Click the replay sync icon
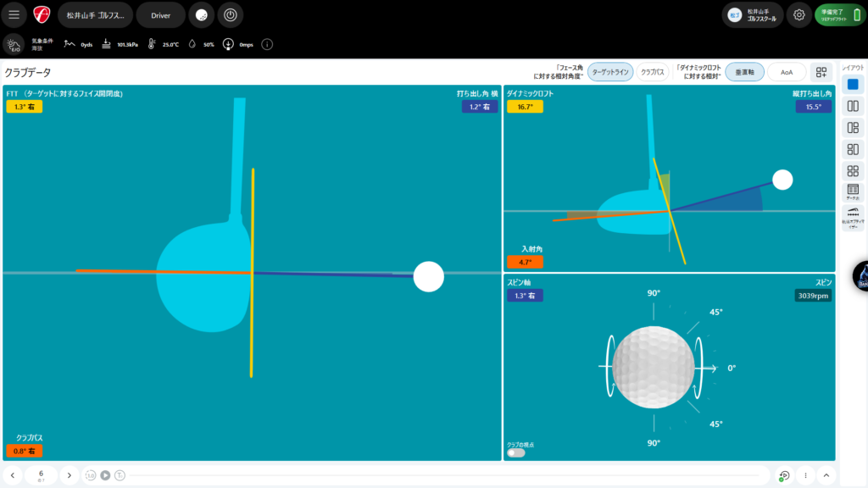Screen dimensions: 868x488 point(784,475)
